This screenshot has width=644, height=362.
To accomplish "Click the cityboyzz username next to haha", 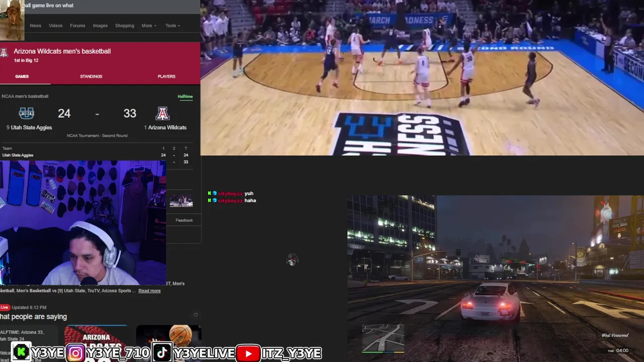I will tap(230, 201).
